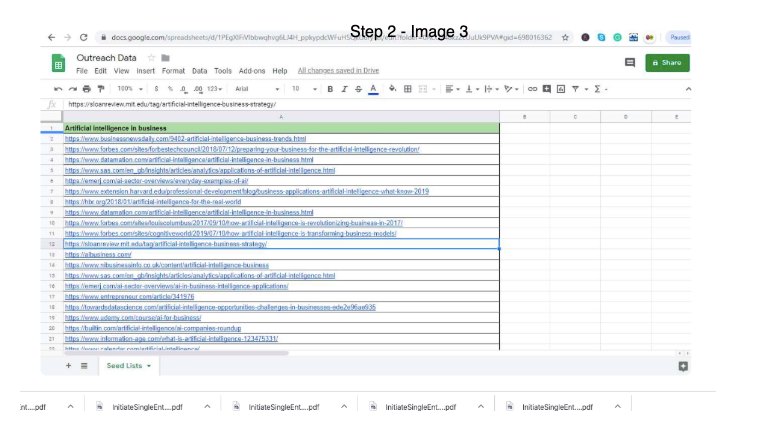Viewport: 772px width, 435px height.
Task: Click the browser Forward arrow
Action: [67, 37]
